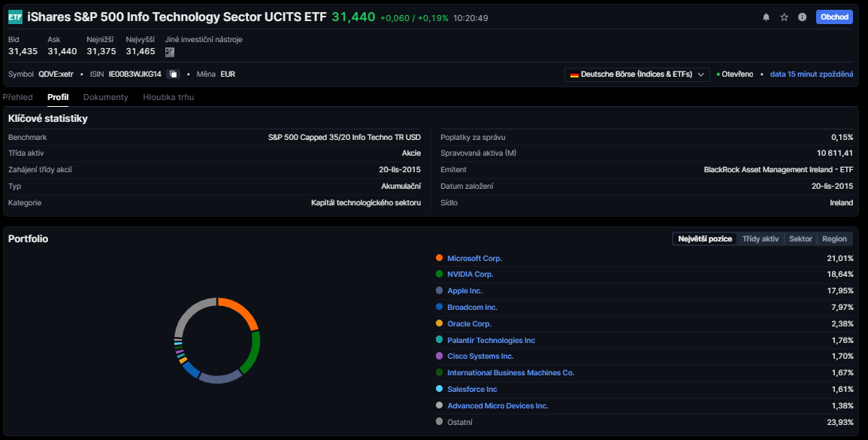Click the Ask price value
This screenshot has height=440, width=868.
pyautogui.click(x=62, y=52)
